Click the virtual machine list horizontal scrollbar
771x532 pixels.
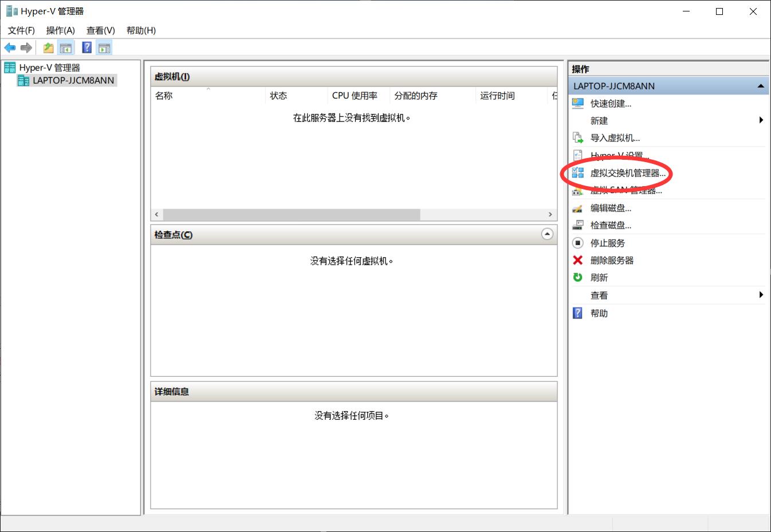coord(292,214)
